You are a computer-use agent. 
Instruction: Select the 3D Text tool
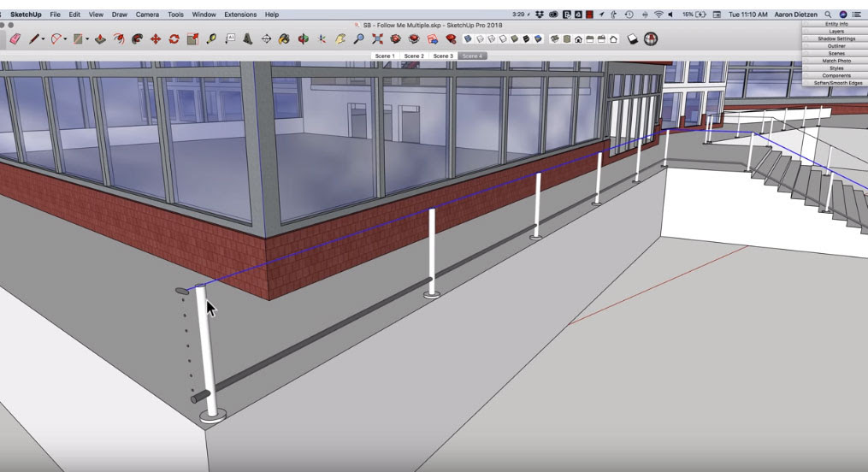tap(247, 38)
